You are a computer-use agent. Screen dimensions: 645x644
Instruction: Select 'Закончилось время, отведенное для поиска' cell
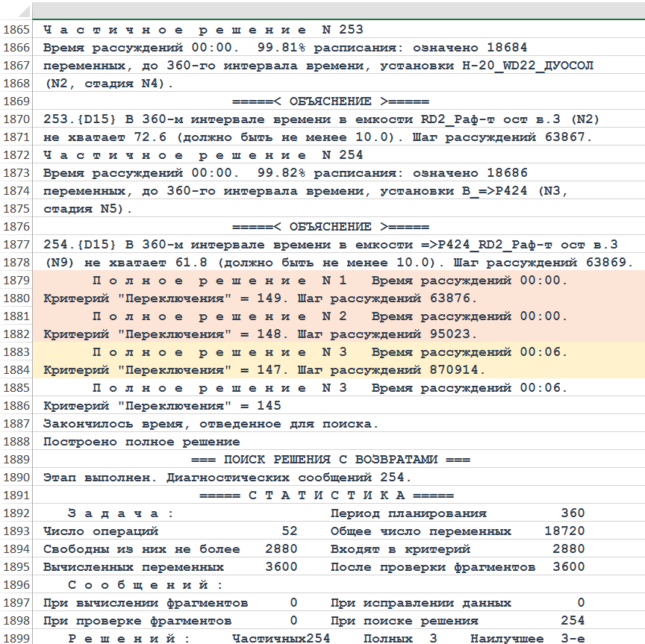pos(211,424)
